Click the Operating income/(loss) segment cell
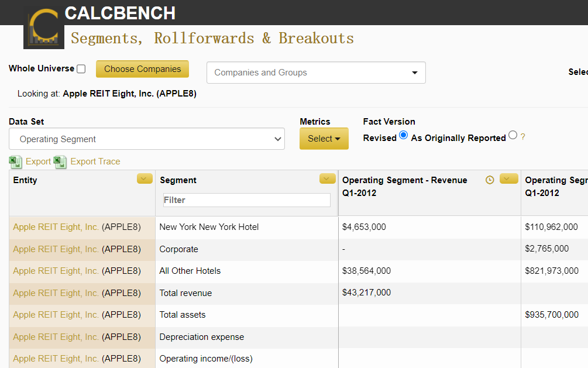The image size is (588, 368). [x=247, y=358]
